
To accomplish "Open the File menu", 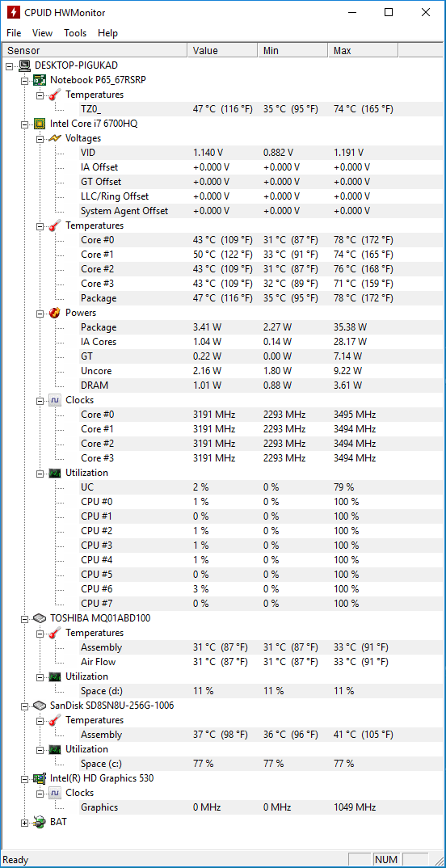I will tap(14, 32).
